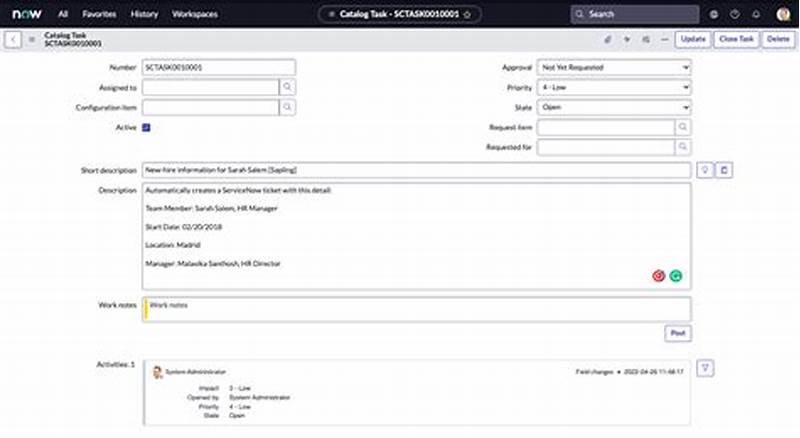Click into the Requested for field
This screenshot has height=438, width=800.
(x=606, y=147)
